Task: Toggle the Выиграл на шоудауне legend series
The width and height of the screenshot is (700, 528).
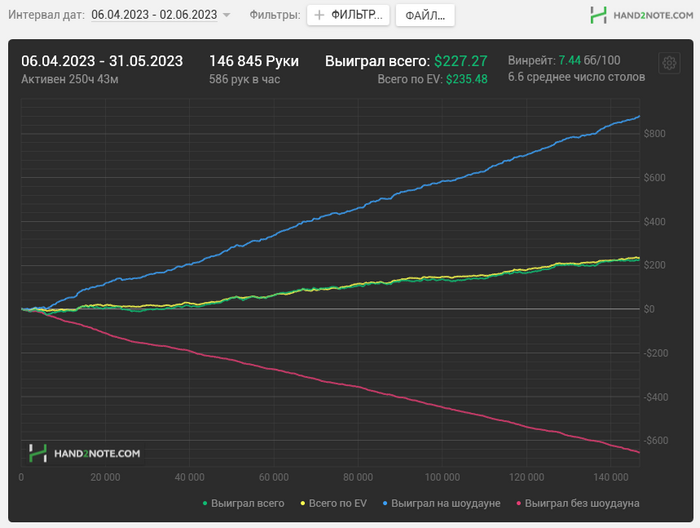Action: click(442, 503)
